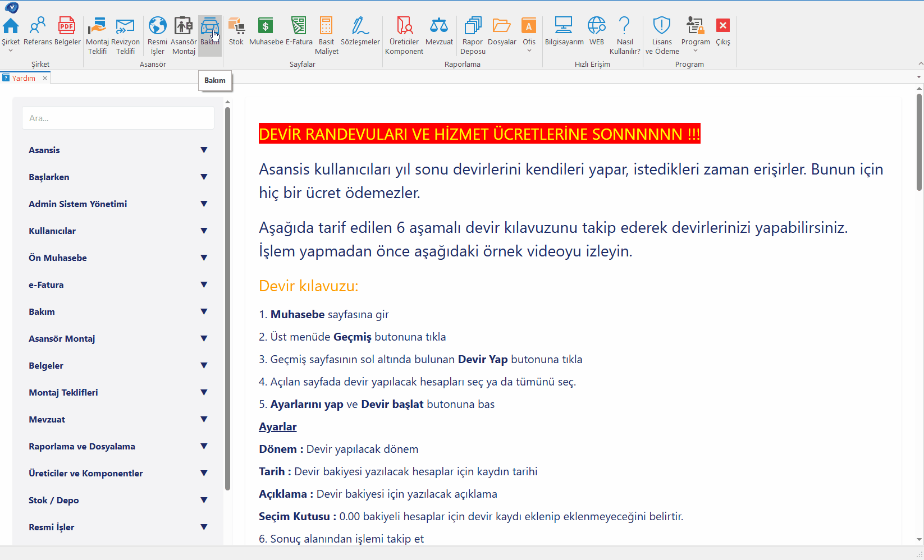Expand the Ön Muhasebe help section
Screen dimensions: 924x560
pyautogui.click(x=204, y=258)
